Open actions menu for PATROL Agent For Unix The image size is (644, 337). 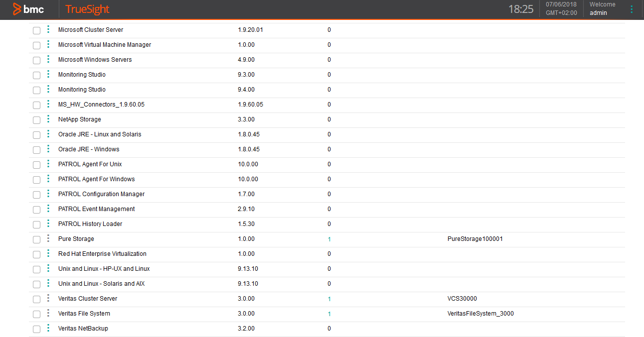tap(48, 164)
